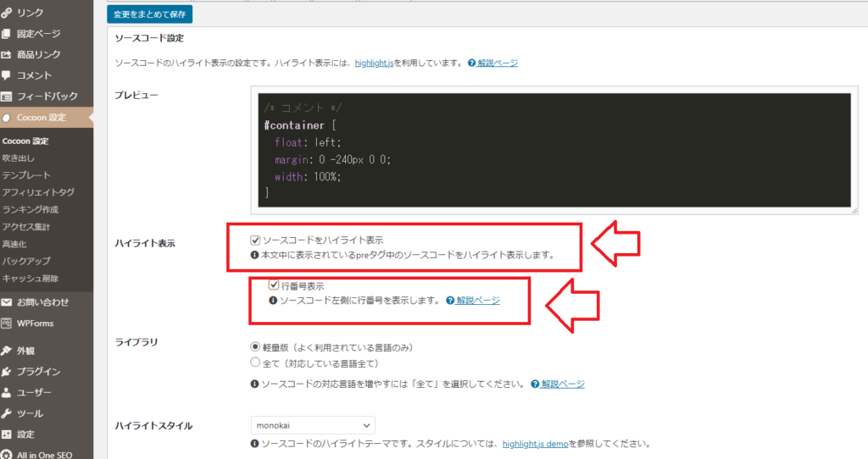Viewport: 868px width, 459px height.
Task: Open the 吹き出し submenu item
Action: pos(19,158)
